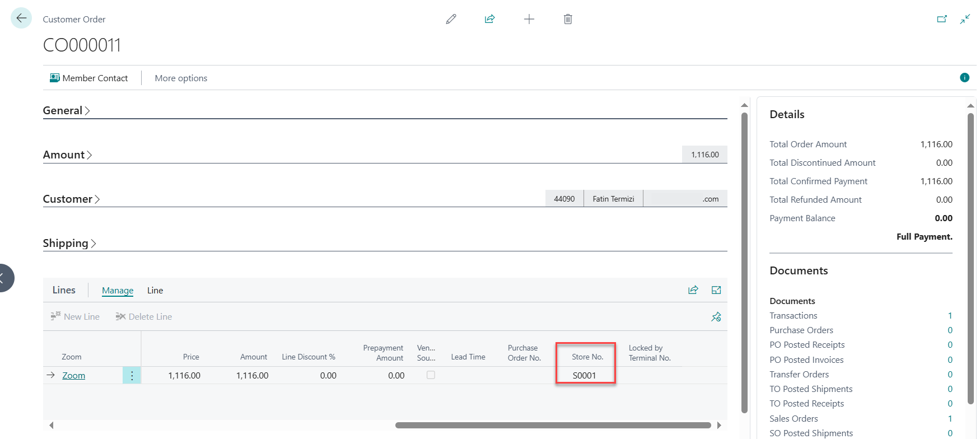
Task: Expand the Shipping section
Action: pos(69,244)
